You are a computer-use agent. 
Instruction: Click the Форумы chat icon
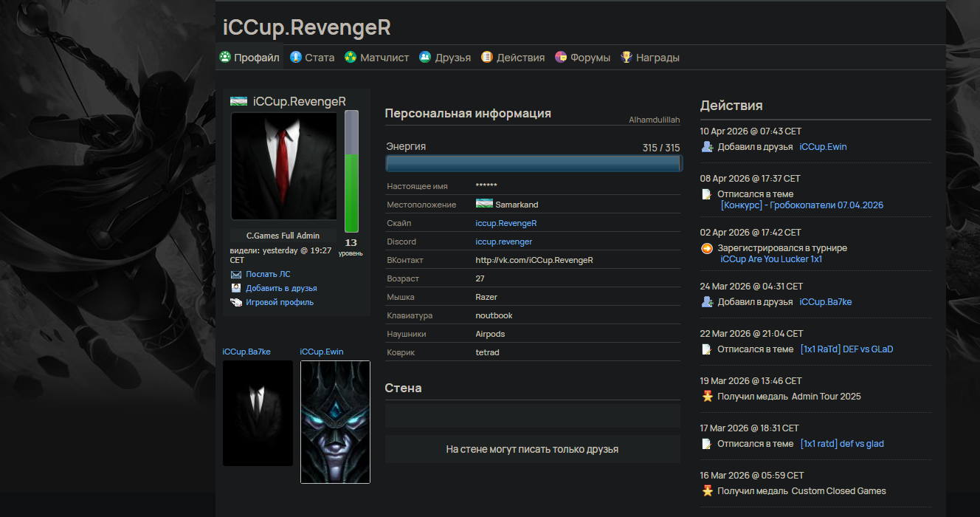(561, 57)
